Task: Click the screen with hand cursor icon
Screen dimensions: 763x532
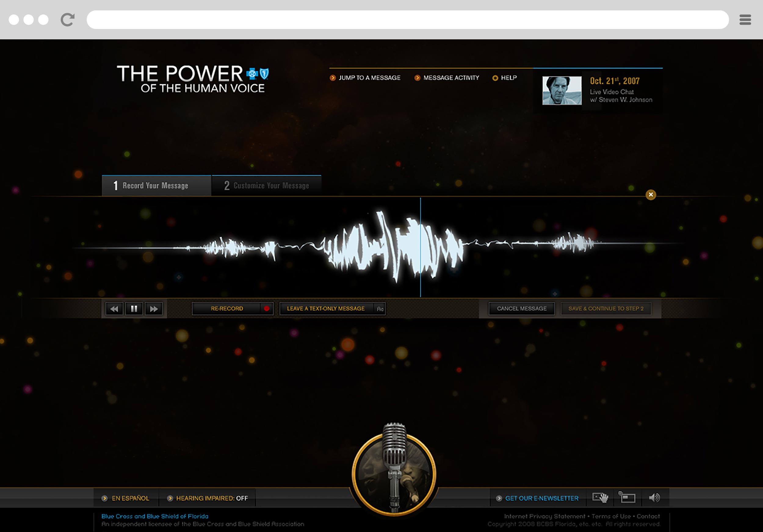Action: click(601, 498)
